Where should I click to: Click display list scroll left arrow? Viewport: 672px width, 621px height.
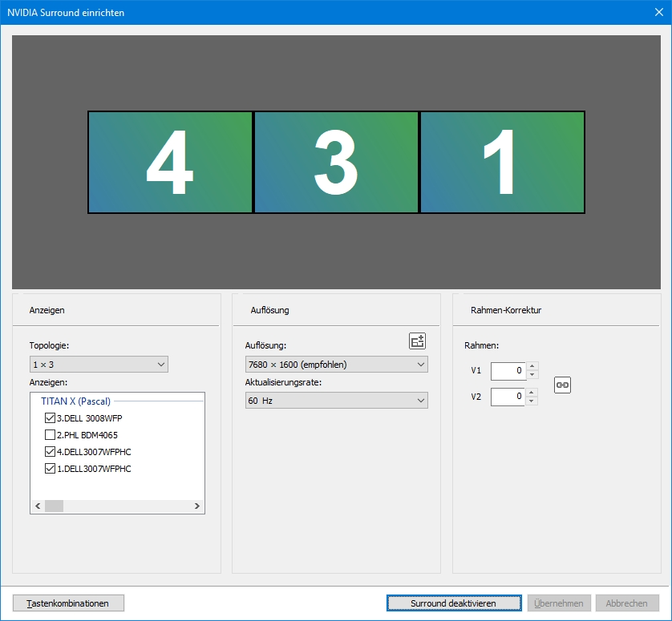(38, 506)
